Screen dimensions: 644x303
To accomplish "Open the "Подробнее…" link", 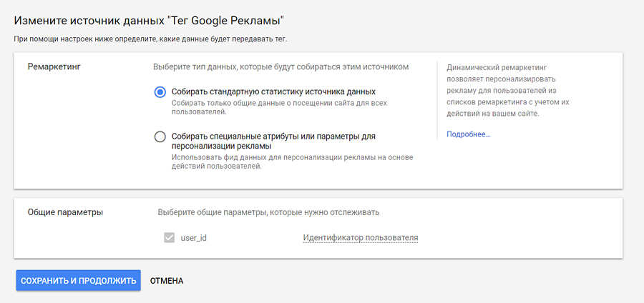I will click(x=468, y=134).
